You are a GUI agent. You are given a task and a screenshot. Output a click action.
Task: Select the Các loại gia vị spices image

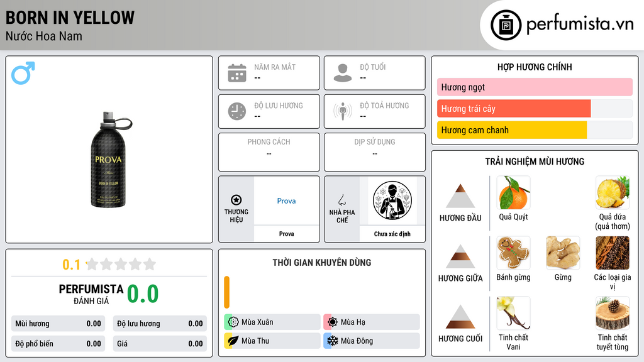tap(613, 253)
